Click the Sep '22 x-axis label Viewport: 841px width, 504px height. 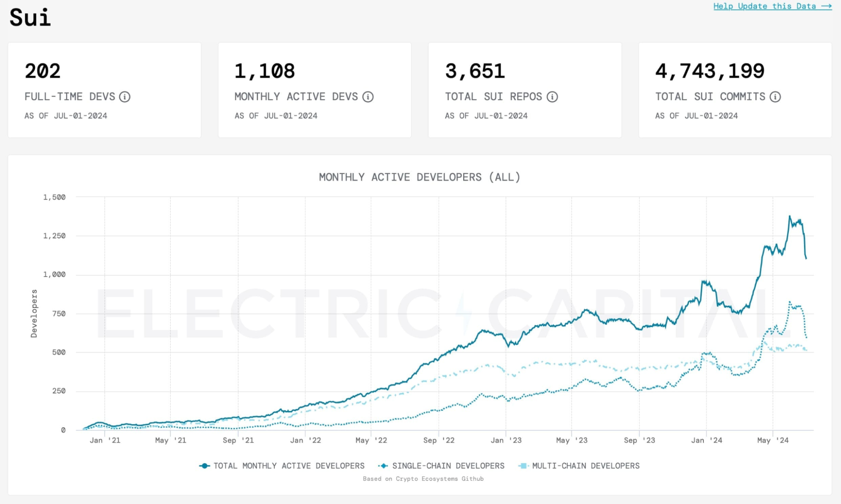(439, 440)
